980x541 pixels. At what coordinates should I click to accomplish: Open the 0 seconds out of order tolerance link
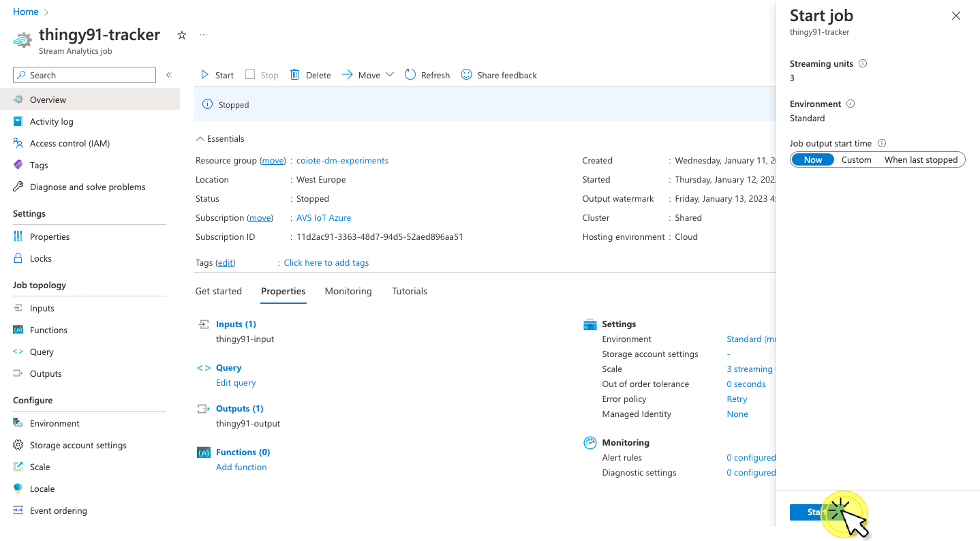coord(746,384)
